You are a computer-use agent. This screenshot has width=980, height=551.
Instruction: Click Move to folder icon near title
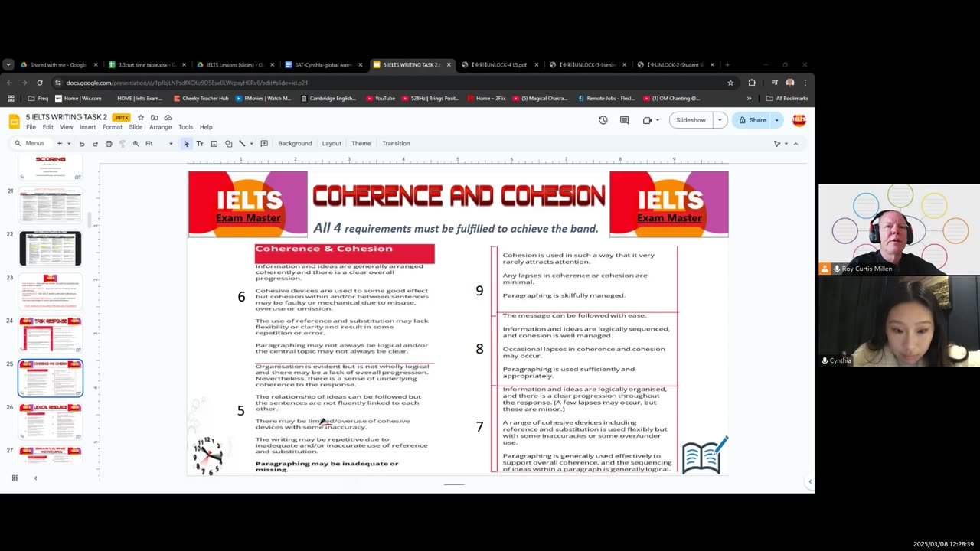[x=154, y=117]
